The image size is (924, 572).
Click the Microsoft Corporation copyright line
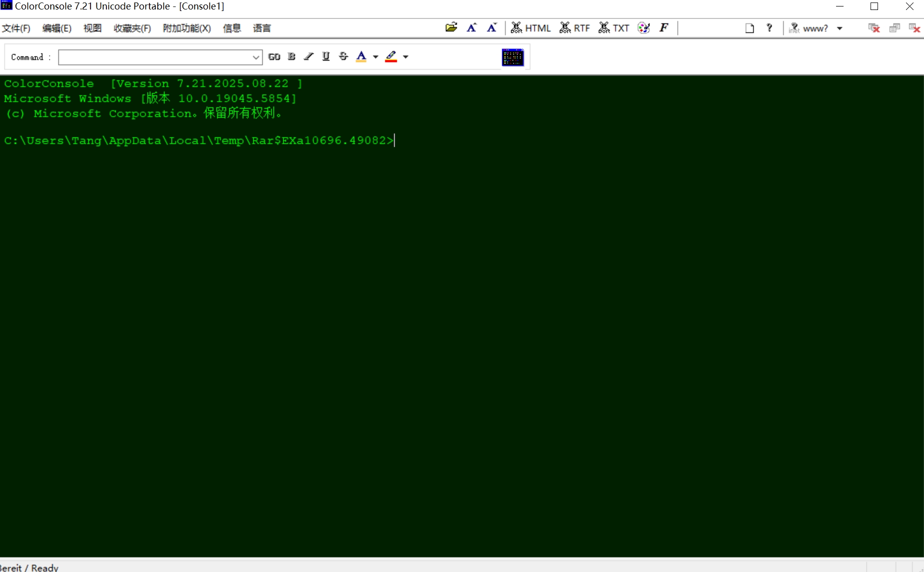(x=143, y=113)
